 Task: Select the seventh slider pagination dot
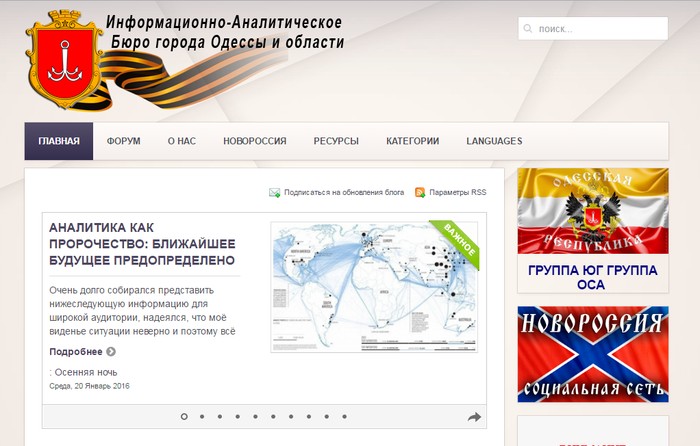click(x=291, y=417)
